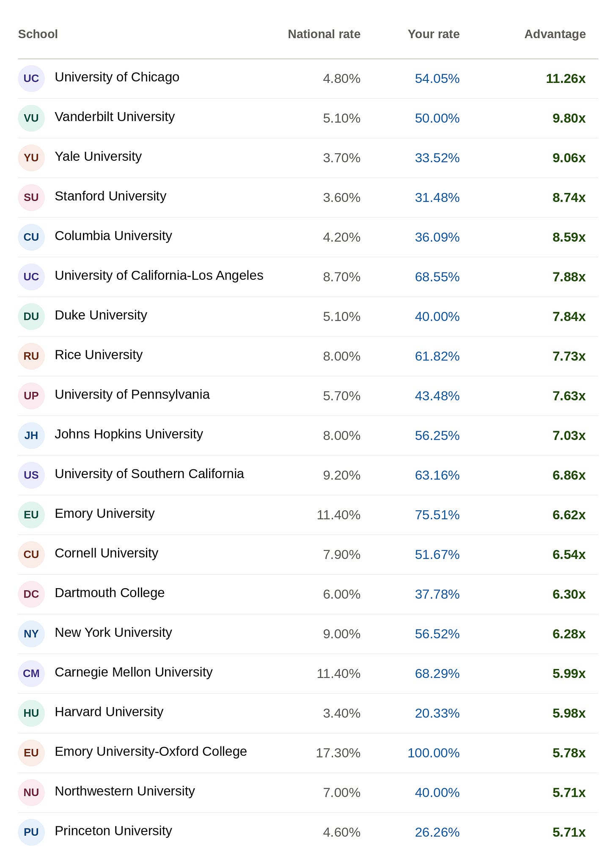This screenshot has height=867, width=616.
Task: Click the Princeton PU avatar icon
Action: pos(31,832)
